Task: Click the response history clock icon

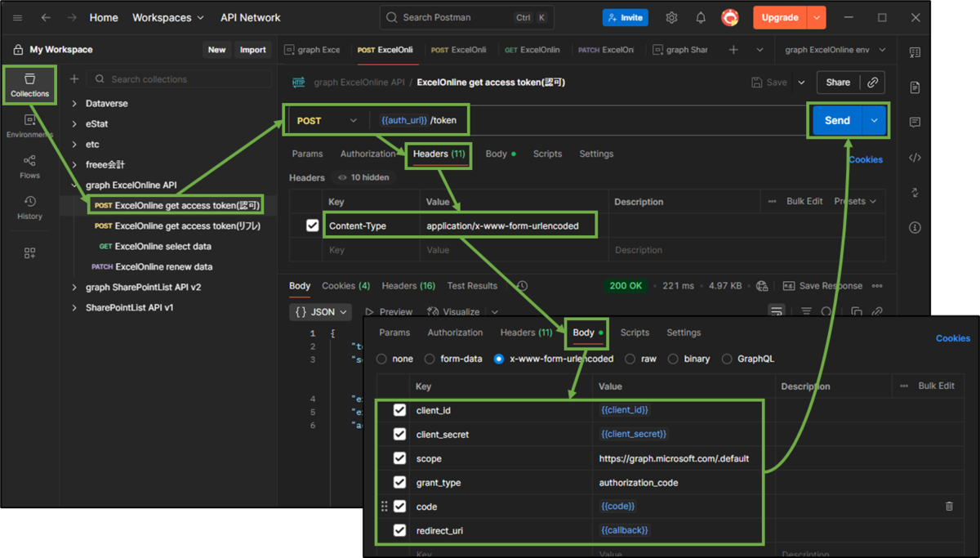Action: [x=522, y=286]
